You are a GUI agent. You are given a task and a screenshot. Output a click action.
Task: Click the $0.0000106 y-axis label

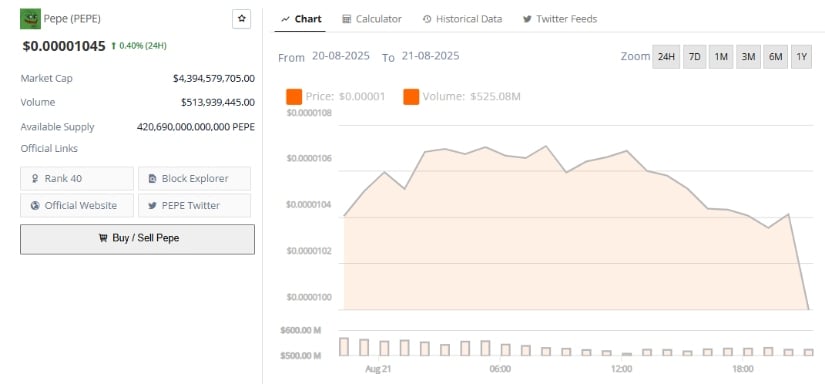pyautogui.click(x=309, y=158)
